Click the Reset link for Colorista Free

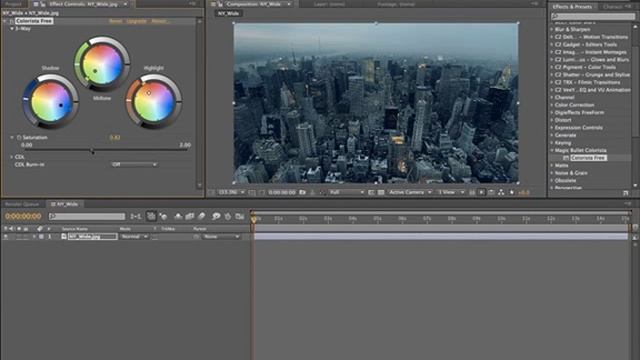coord(116,21)
